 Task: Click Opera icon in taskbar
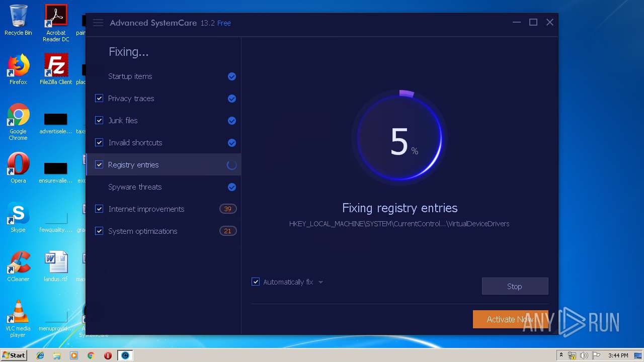click(108, 355)
